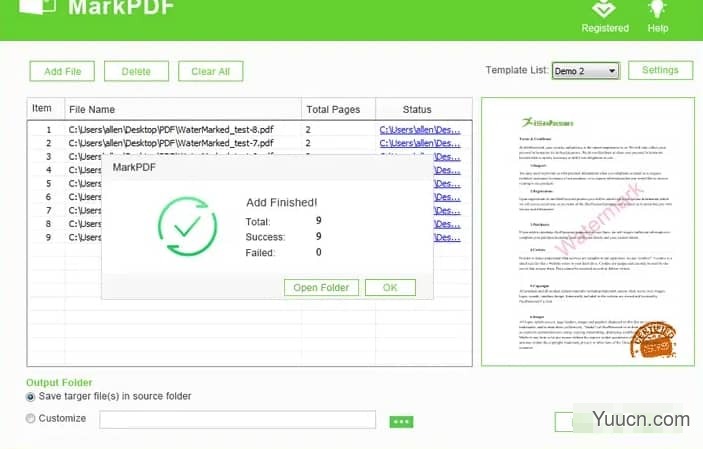
Task: Click the 'Success:' label in dialog
Action: (x=265, y=237)
